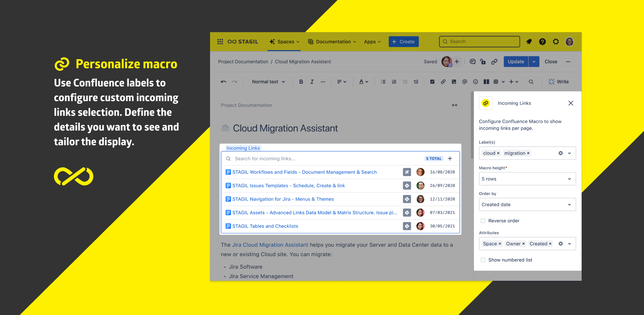Viewport: 644px width, 315px height.
Task: Open more text formatting ellipsis
Action: pos(323,82)
